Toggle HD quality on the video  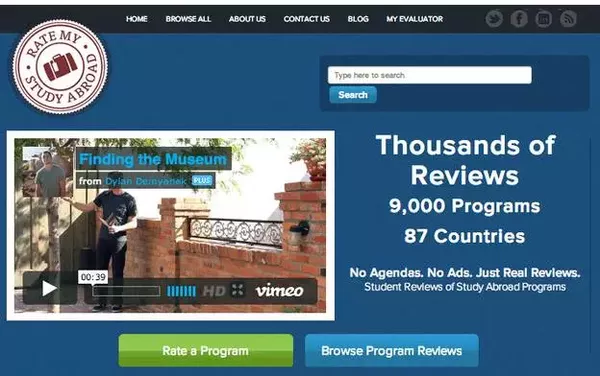(x=214, y=291)
